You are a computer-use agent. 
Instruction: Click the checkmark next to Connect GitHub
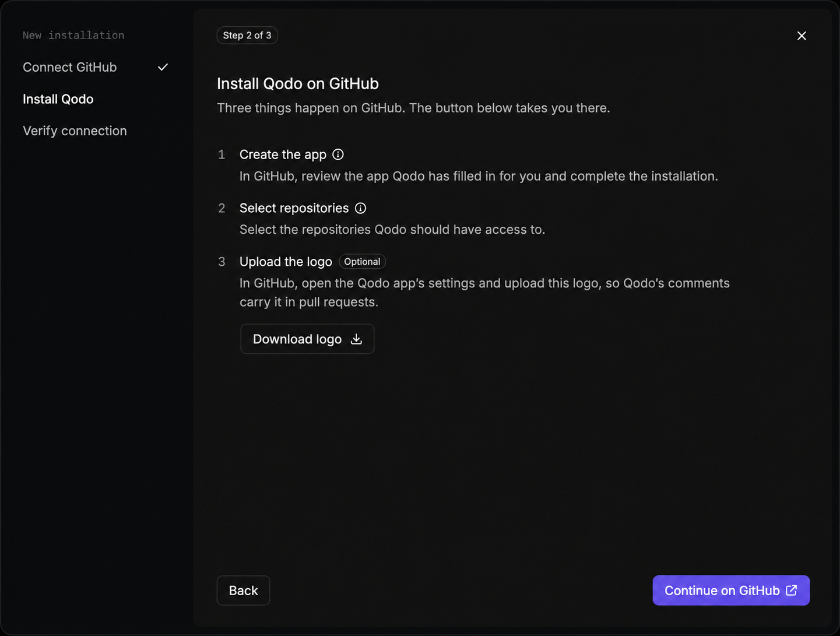[163, 67]
